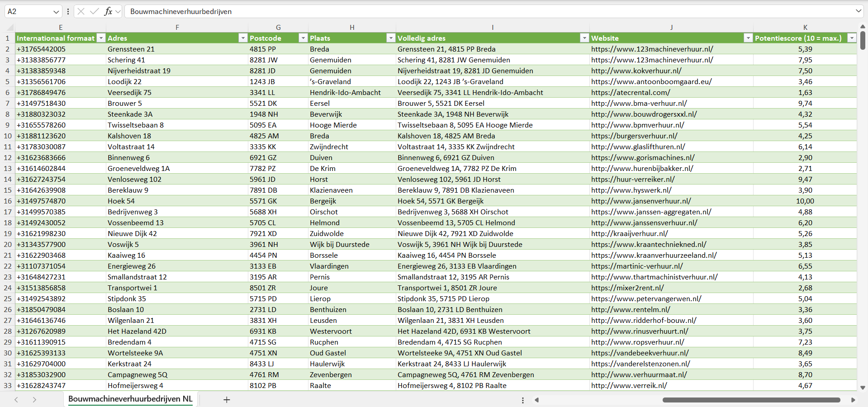Click the horizontal scroll left arrow

[537, 400]
